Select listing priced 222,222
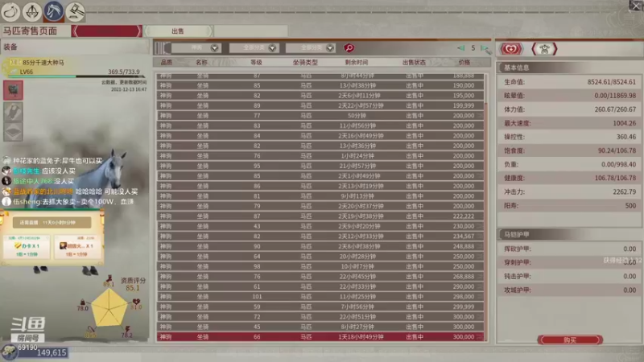644x362 pixels. [x=320, y=216]
